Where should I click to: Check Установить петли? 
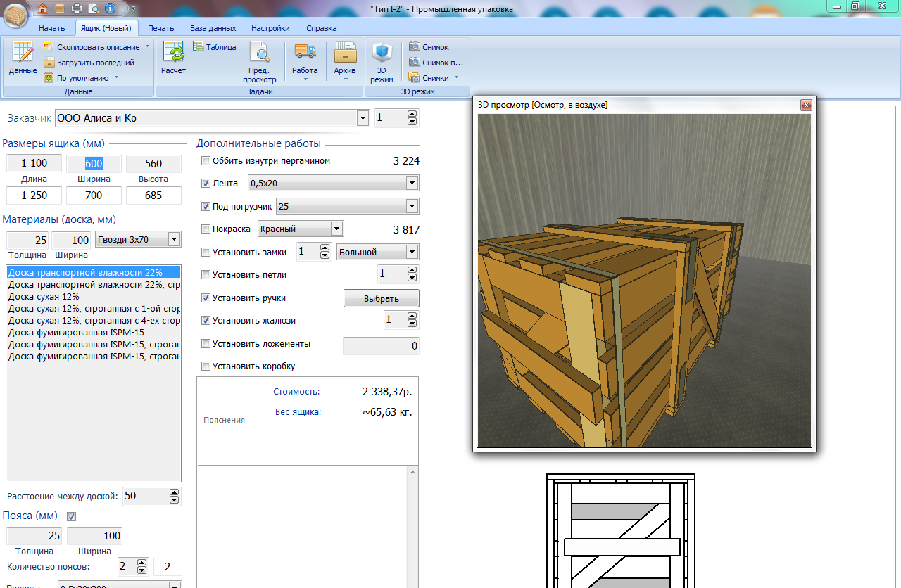point(206,275)
